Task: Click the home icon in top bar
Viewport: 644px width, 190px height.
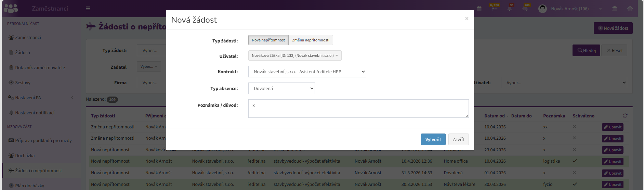Action: click(x=630, y=9)
